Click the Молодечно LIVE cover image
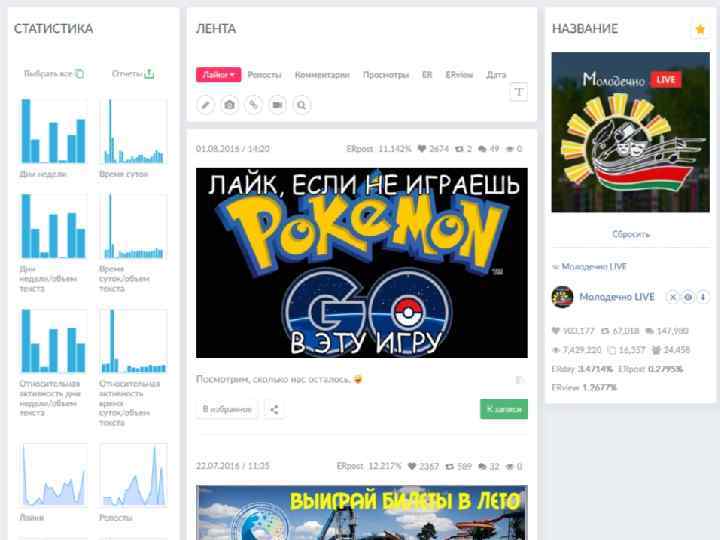Image resolution: width=720 pixels, height=540 pixels. point(630,132)
